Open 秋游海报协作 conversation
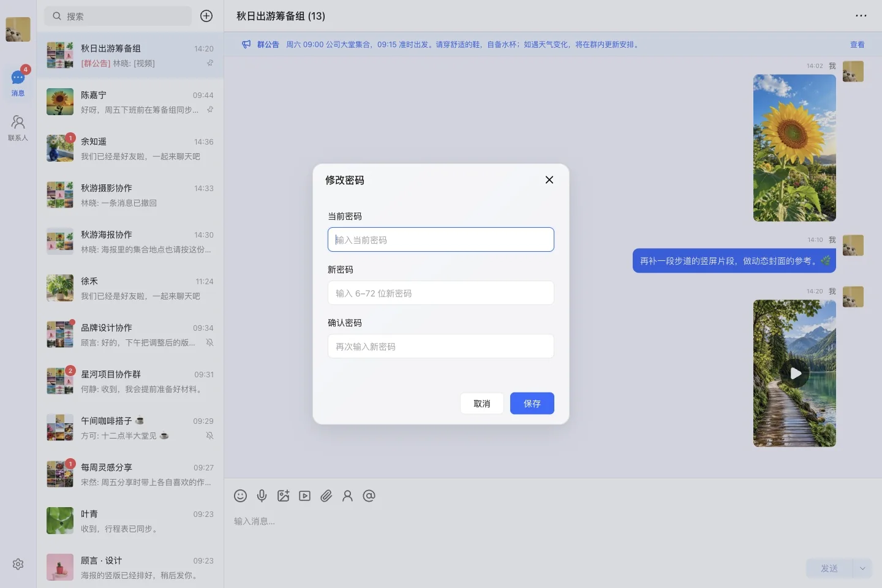Viewport: 882px width, 588px height. pos(130,241)
